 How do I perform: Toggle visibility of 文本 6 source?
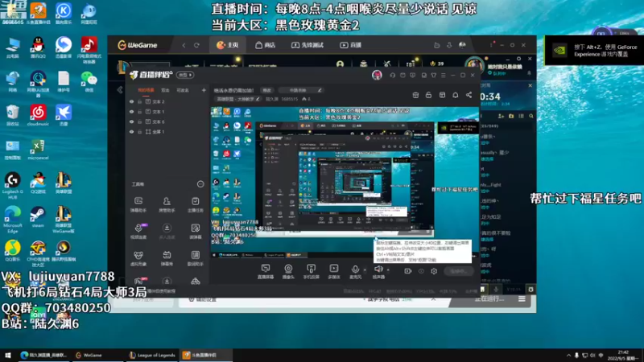pyautogui.click(x=131, y=122)
